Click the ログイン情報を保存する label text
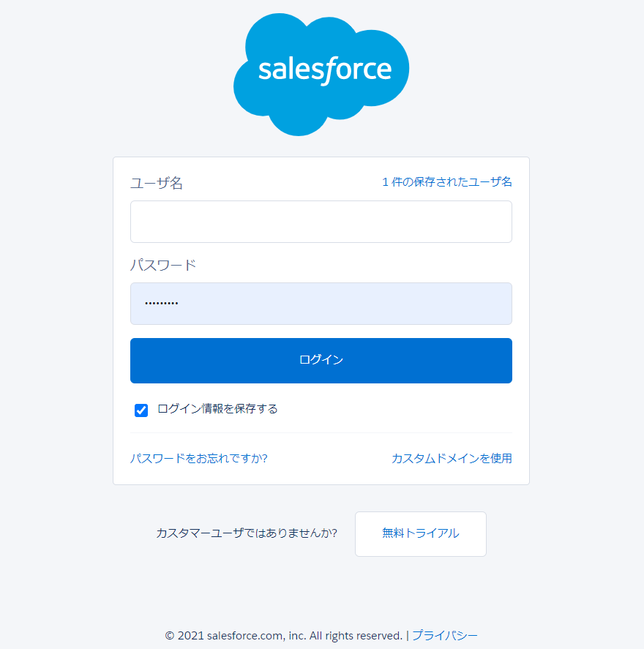This screenshot has width=644, height=649. 217,409
